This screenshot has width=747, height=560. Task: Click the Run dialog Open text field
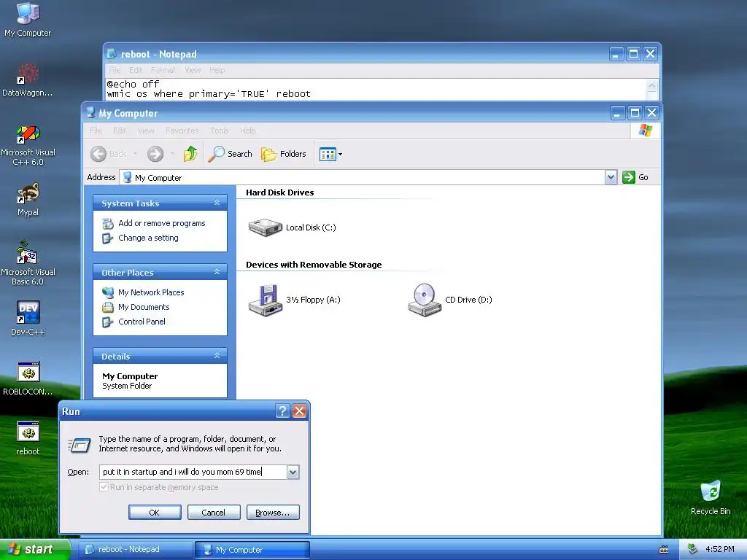193,472
